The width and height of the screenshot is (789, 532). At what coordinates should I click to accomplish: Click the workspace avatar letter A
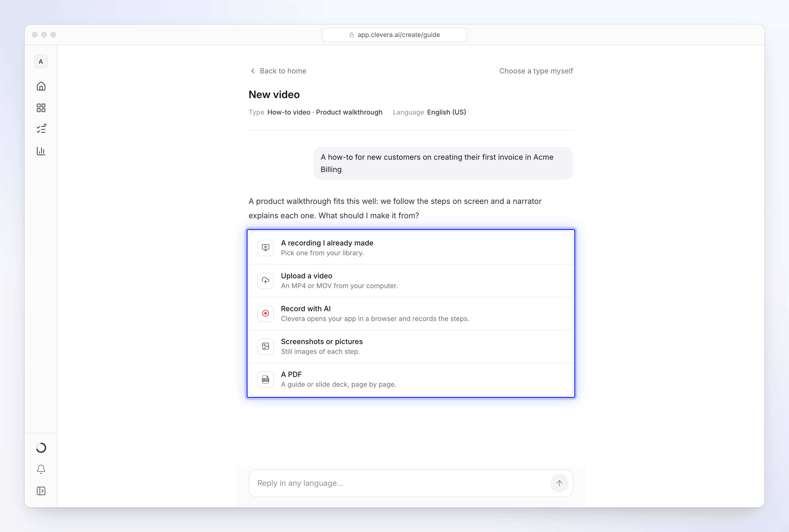click(x=41, y=62)
